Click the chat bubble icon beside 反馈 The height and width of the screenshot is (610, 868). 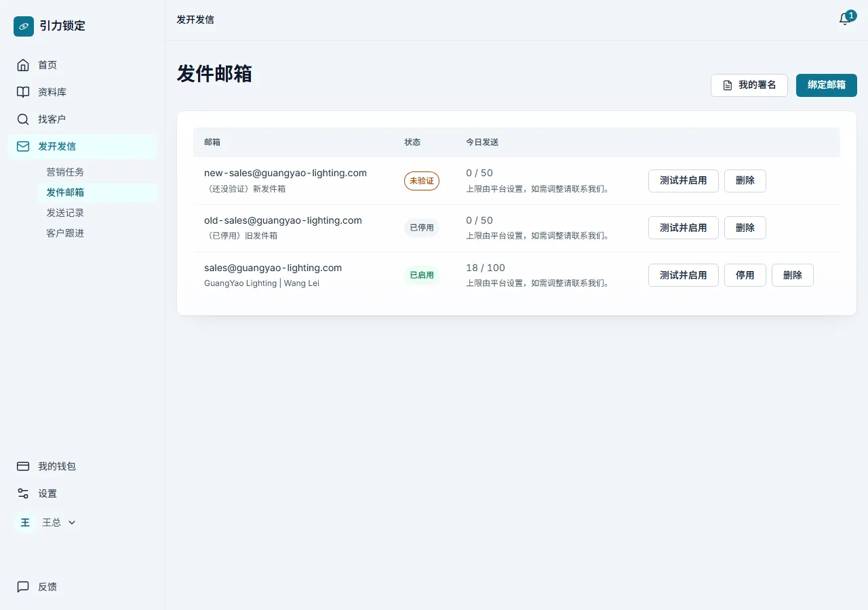(x=23, y=587)
